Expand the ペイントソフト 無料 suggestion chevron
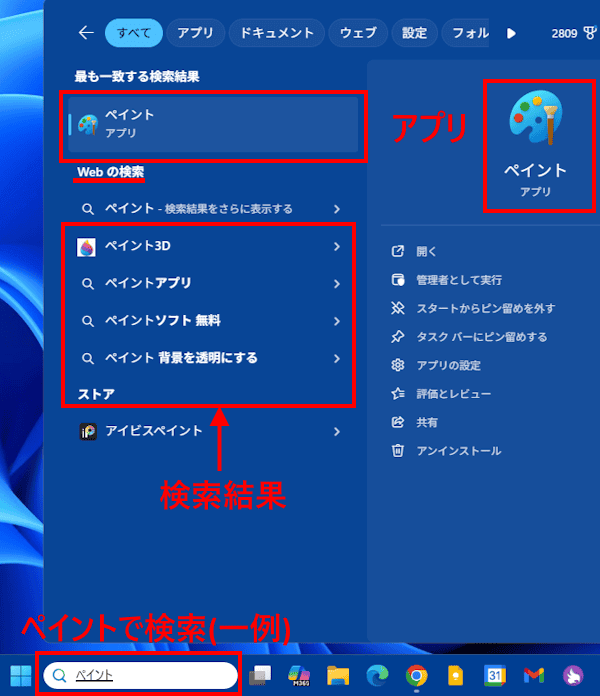Image resolution: width=600 pixels, height=696 pixels. [x=337, y=321]
